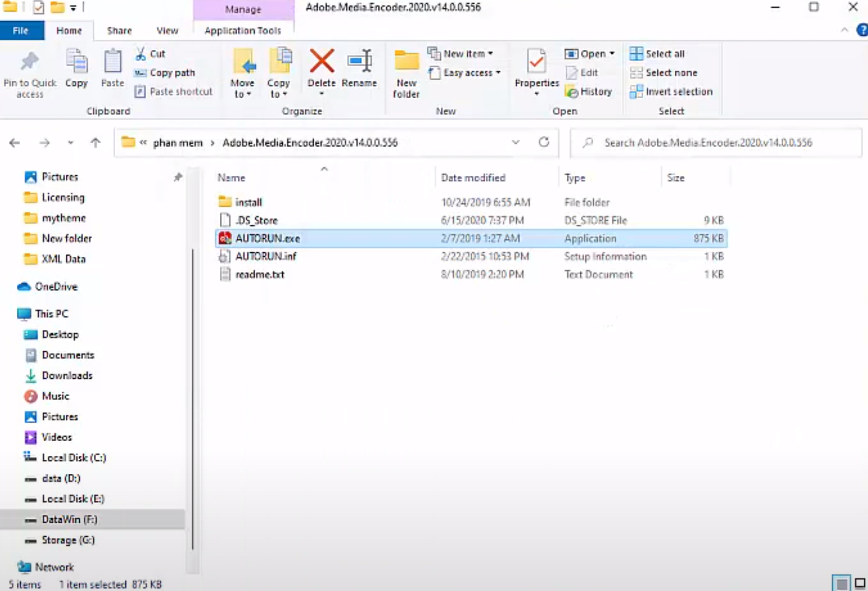Open the XML Data folder in sidebar

tap(55, 259)
